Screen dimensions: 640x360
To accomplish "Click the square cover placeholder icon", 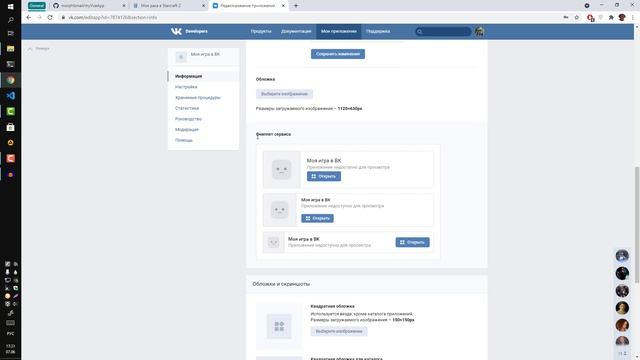I will tap(279, 327).
